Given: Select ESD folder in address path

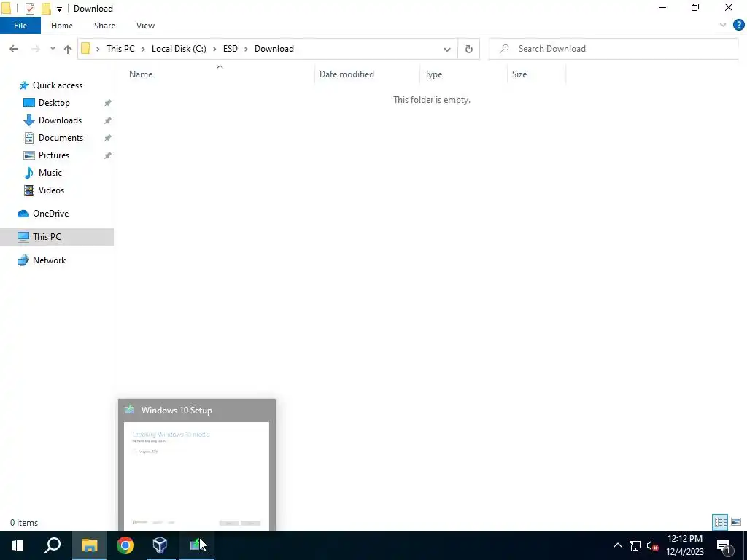Looking at the screenshot, I should 230,49.
